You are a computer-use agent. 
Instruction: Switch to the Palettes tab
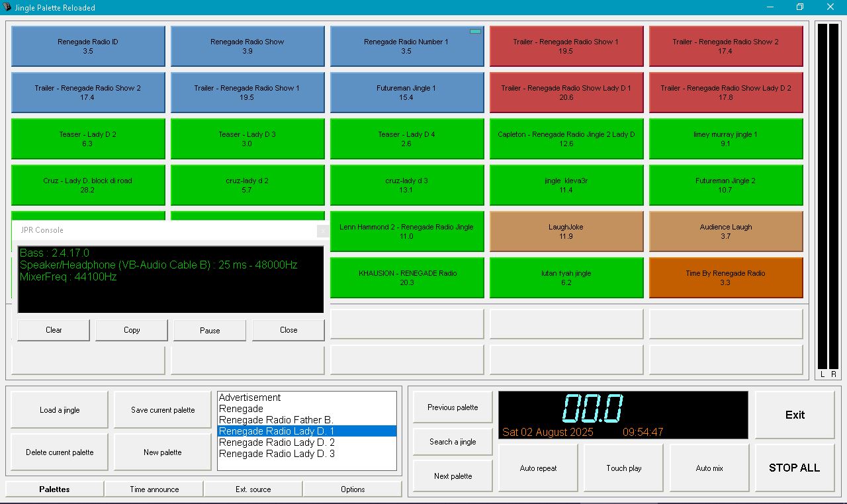tap(54, 489)
